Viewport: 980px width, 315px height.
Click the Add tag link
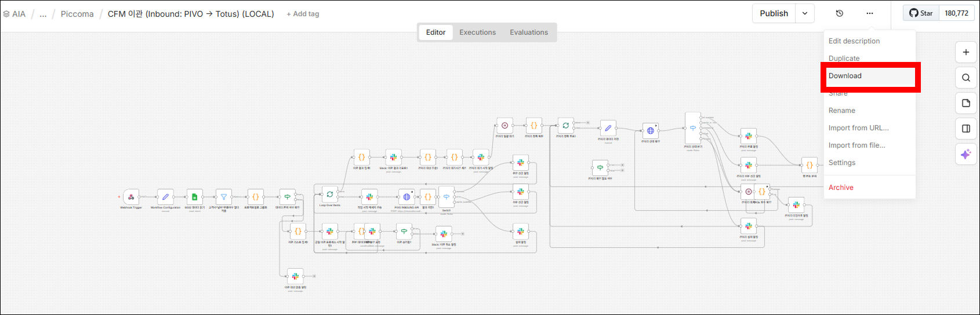tap(303, 14)
